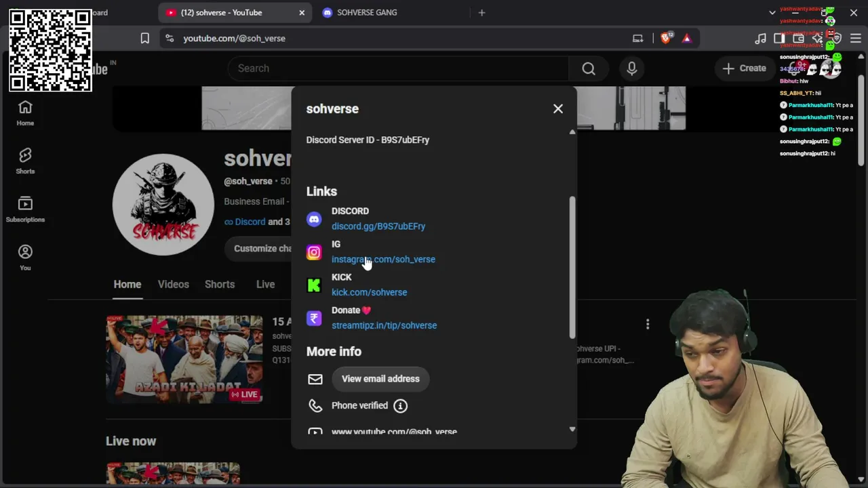
Task: Click the Phone verified text
Action: coord(359,405)
